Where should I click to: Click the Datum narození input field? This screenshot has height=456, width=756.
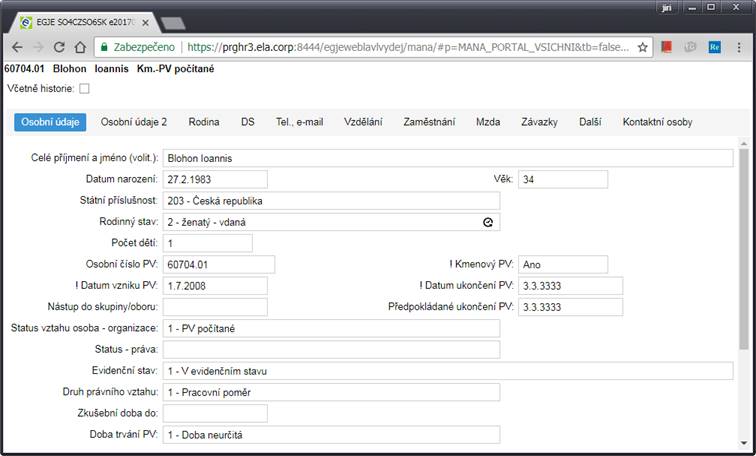click(x=215, y=179)
